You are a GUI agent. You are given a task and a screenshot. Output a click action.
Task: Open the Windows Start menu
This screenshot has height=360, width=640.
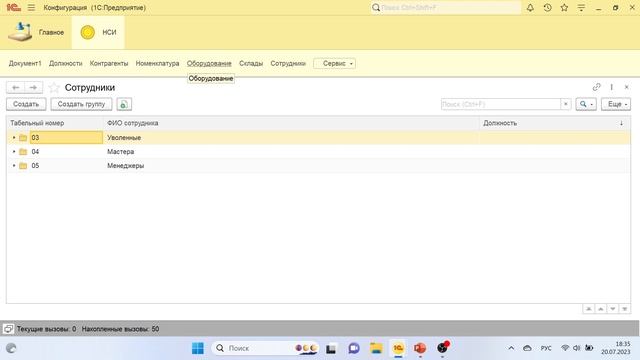(198, 348)
